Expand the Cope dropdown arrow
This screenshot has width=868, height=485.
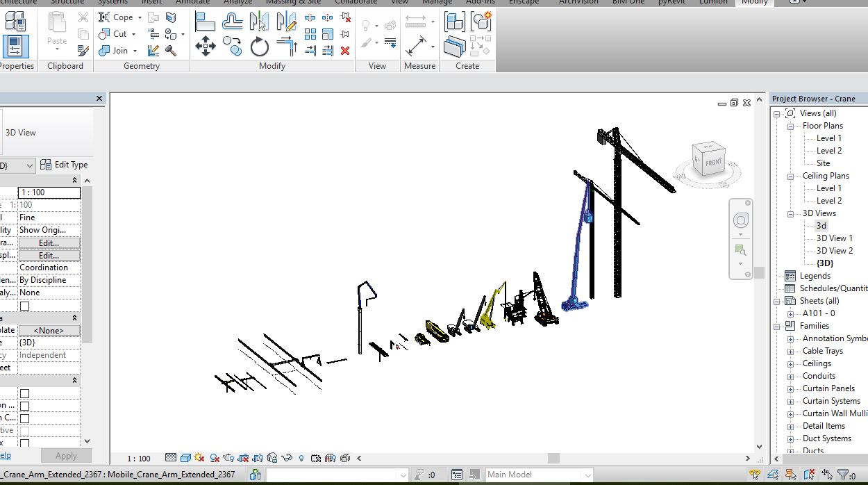[140, 17]
